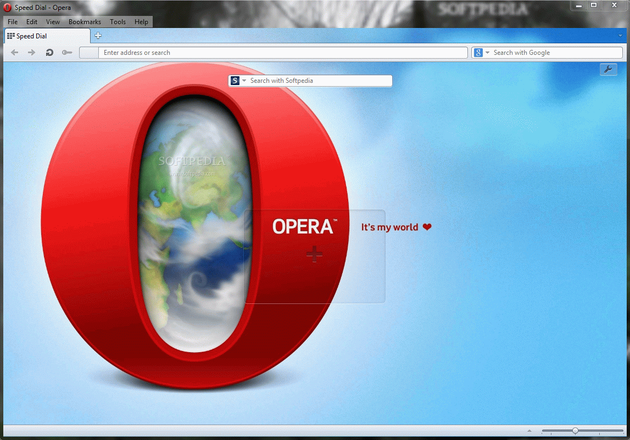Screen dimensions: 630x440
Task: Open the Tools menu
Action: point(118,21)
